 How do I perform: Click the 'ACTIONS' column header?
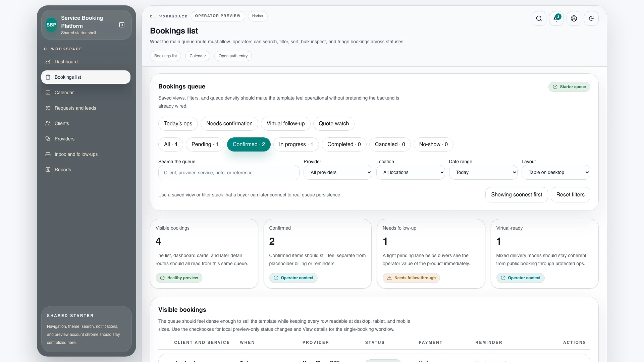[x=575, y=343]
